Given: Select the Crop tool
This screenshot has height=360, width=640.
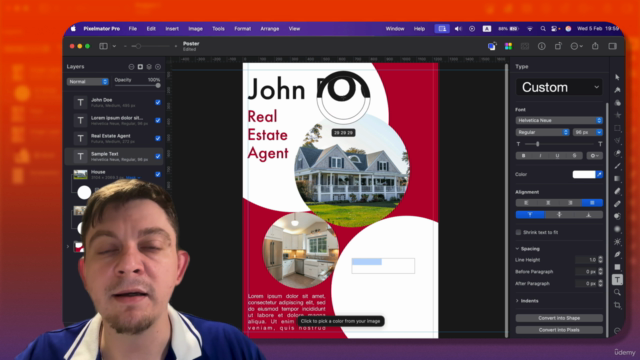Looking at the screenshot, I should click(617, 305).
